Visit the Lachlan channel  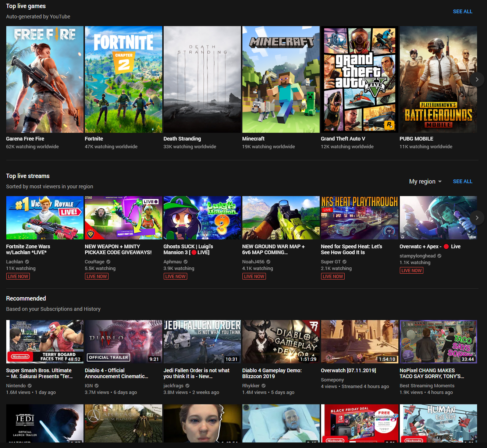coord(15,262)
